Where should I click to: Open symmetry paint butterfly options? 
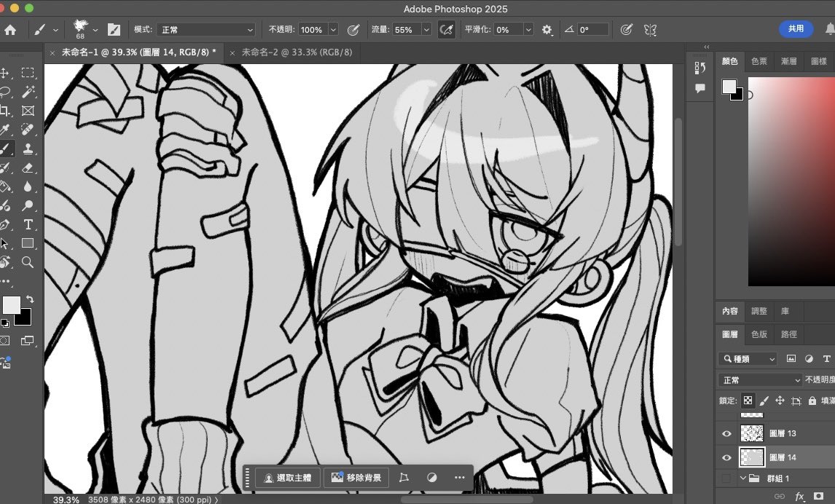pos(650,30)
